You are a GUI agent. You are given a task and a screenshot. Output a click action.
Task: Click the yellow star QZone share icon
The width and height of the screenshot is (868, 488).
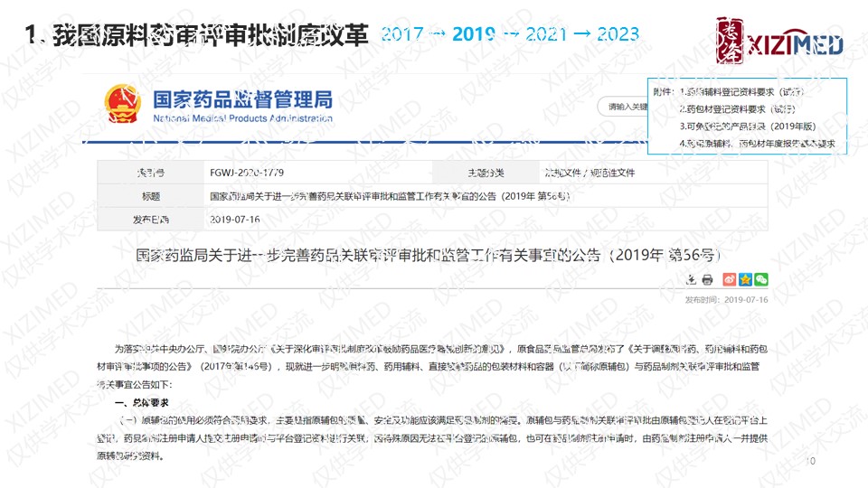[745, 279]
